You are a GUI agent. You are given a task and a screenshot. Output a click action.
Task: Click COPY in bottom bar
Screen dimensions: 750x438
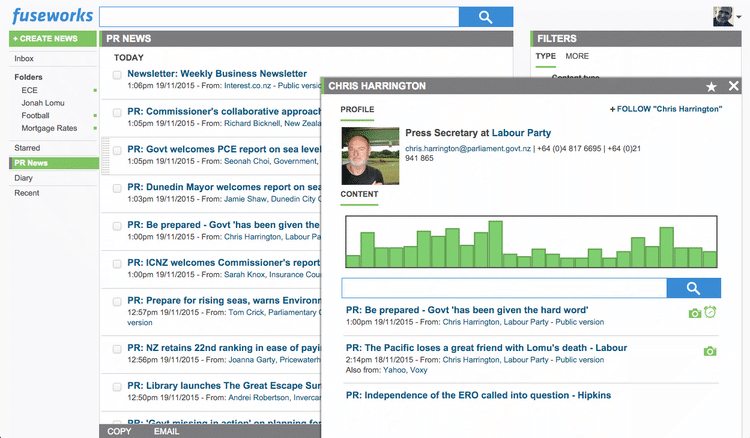point(119,431)
